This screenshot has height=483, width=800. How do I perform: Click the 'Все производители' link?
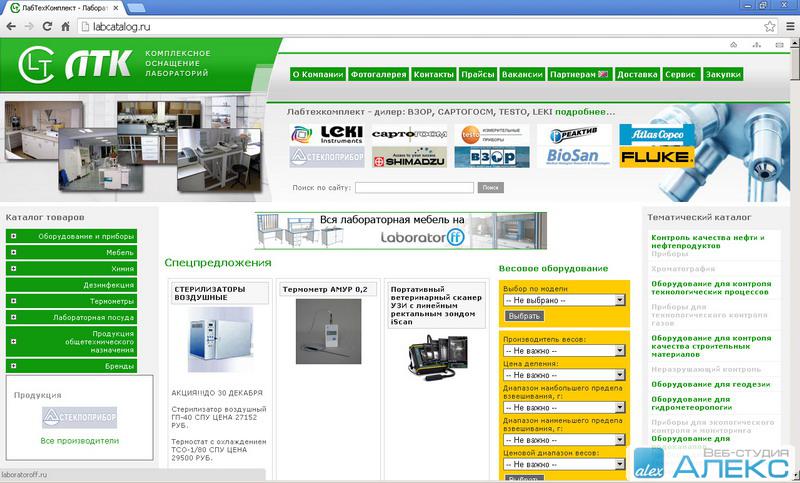tap(79, 440)
